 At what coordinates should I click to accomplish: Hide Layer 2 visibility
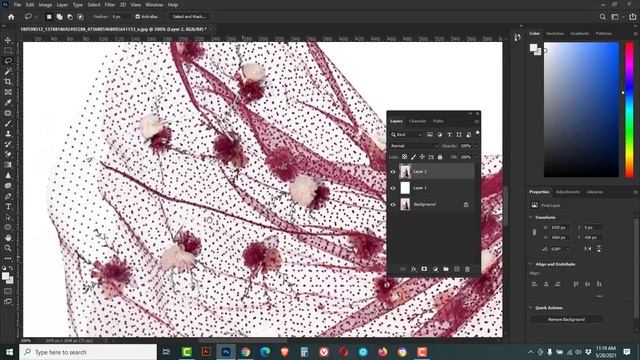pyautogui.click(x=393, y=172)
